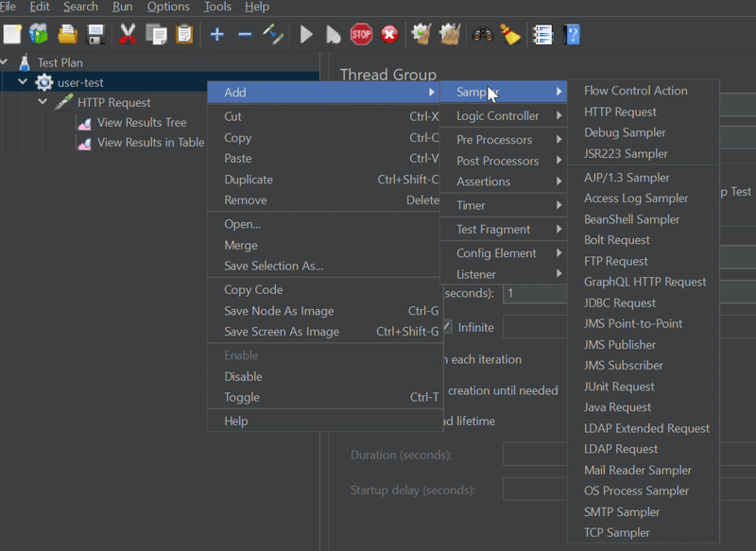Click the Paste clipboard icon
This screenshot has height=551, width=756.
click(183, 34)
